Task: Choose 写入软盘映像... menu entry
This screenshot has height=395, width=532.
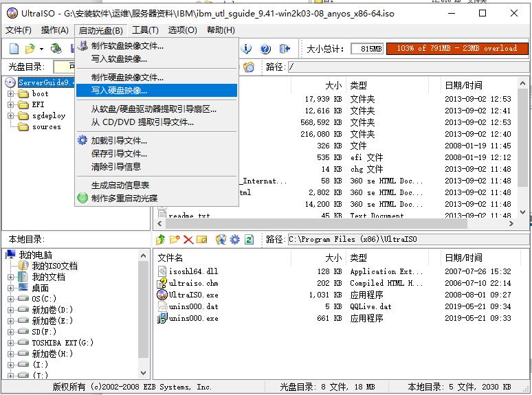Action: click(x=157, y=59)
